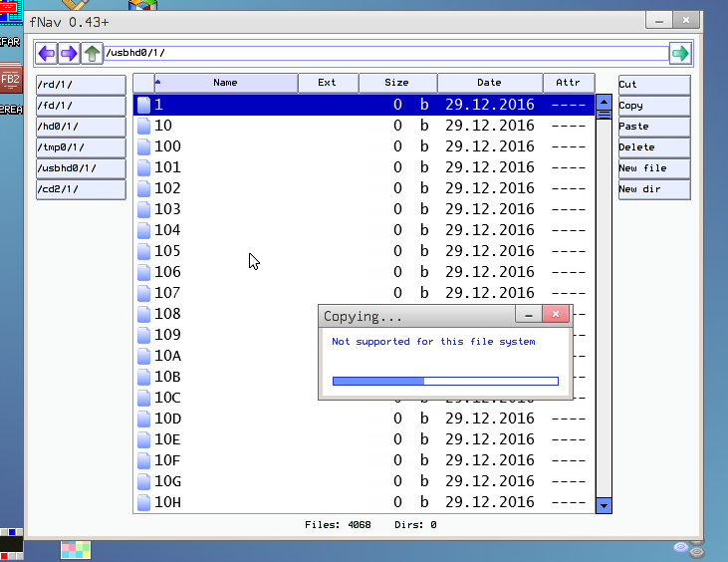This screenshot has width=728, height=562.
Task: Click the file icon beside 105
Action: click(x=143, y=251)
